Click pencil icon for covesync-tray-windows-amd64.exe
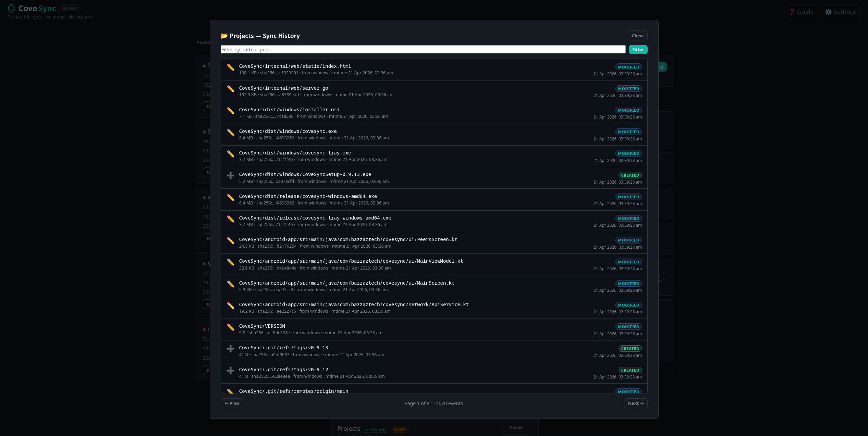The height and width of the screenshot is (436, 868). click(231, 219)
